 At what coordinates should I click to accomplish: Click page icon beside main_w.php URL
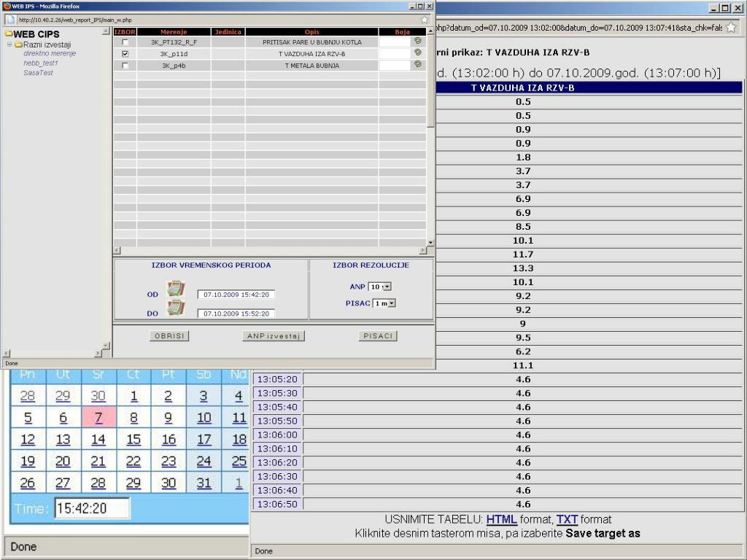[x=10, y=20]
